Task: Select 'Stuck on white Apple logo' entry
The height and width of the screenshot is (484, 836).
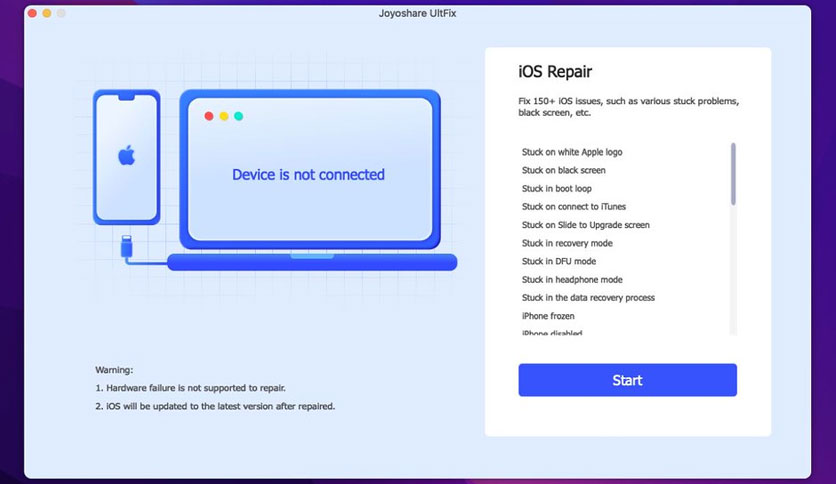Action: point(572,152)
